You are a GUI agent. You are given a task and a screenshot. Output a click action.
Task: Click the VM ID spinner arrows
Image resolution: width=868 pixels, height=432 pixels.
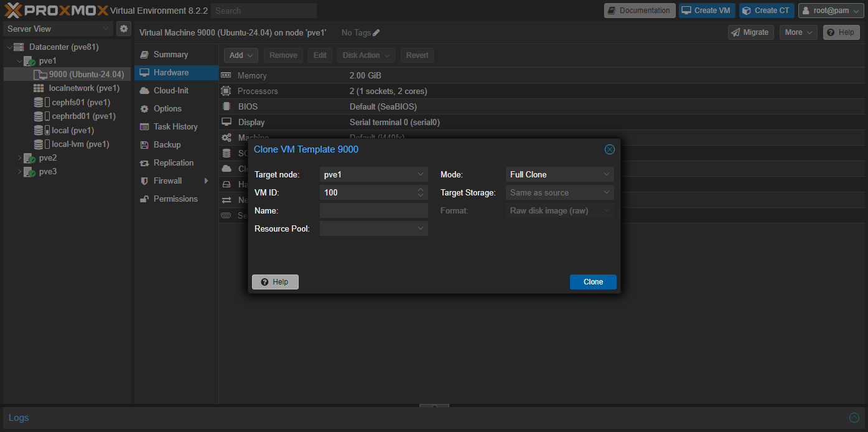(x=421, y=192)
